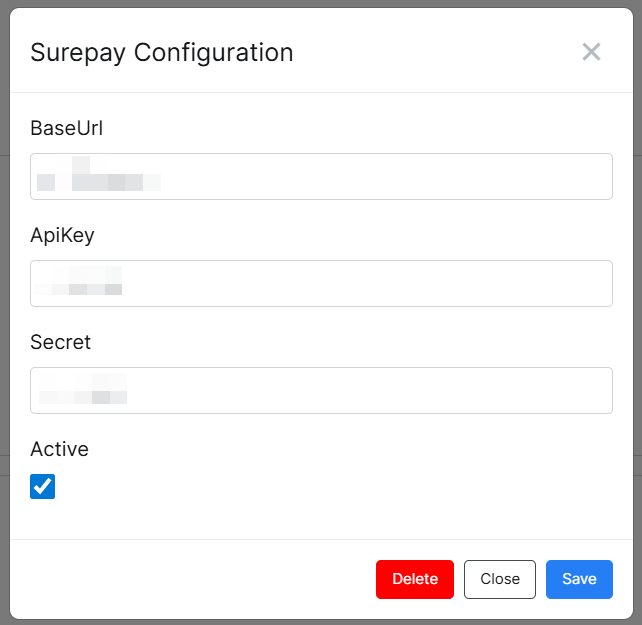The image size is (642, 625).
Task: Click the blue checkmark under Active
Action: [43, 487]
